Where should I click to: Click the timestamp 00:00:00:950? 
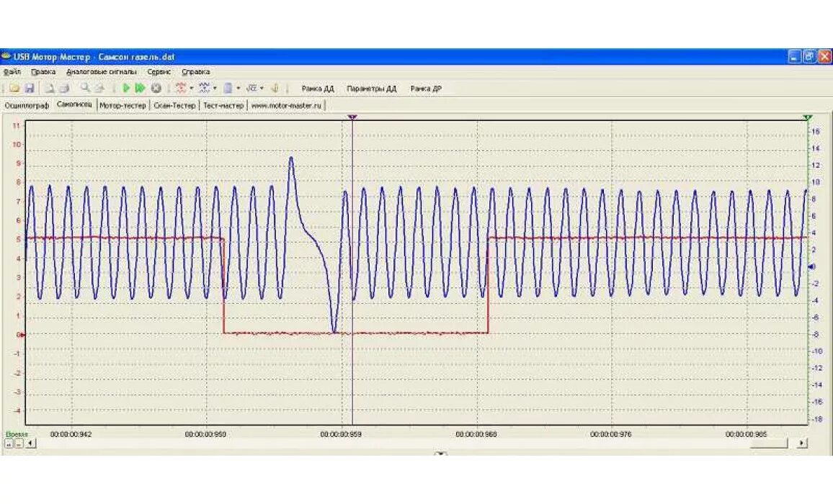(205, 434)
